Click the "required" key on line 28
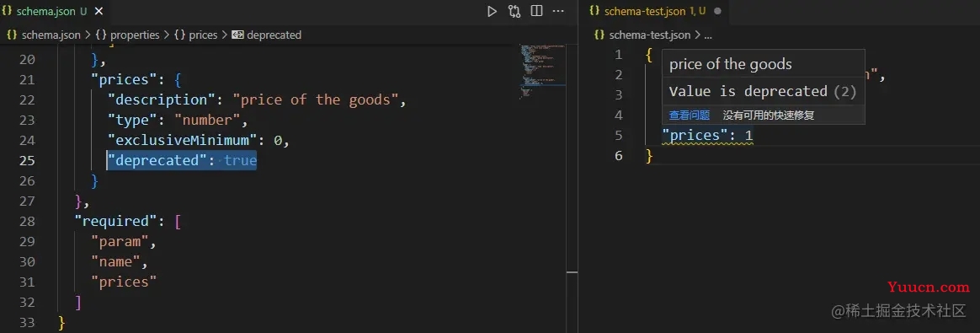The height and width of the screenshot is (333, 980). 116,222
